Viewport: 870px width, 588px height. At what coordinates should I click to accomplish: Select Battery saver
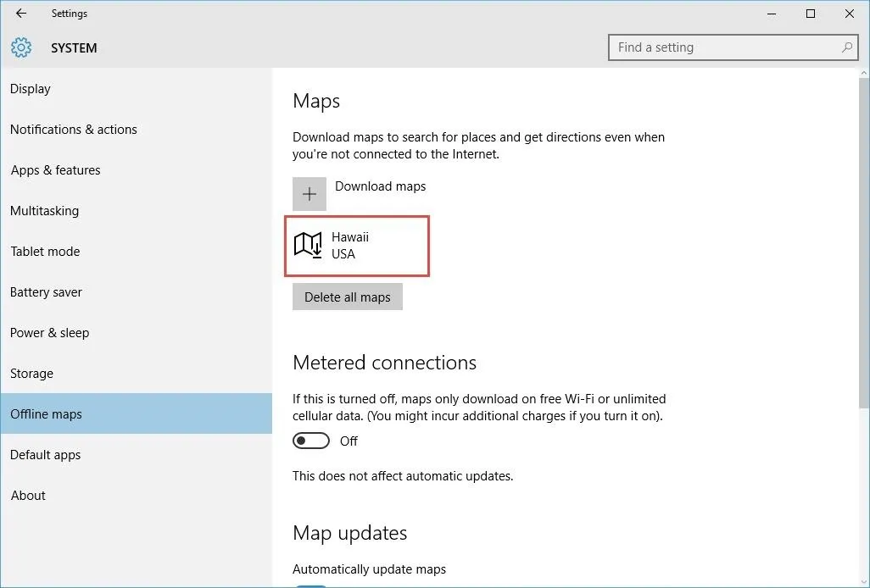point(136,292)
